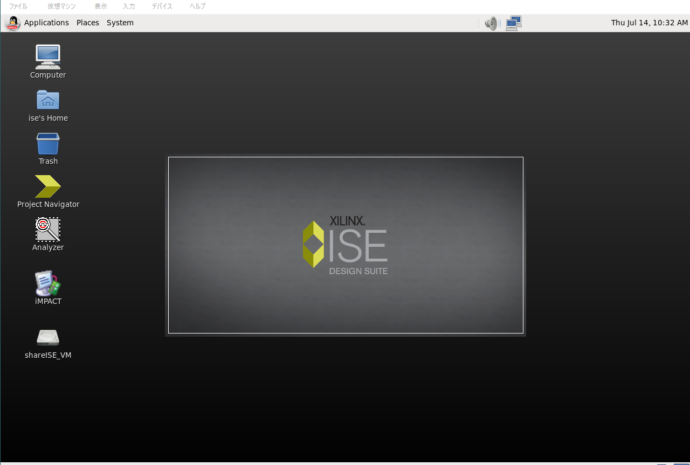This screenshot has width=690, height=465.
Task: Click the volume speaker icon in panel
Action: [491, 23]
